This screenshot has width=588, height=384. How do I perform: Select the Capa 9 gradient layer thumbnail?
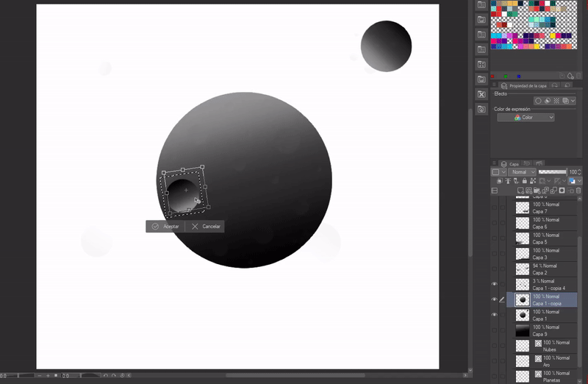[x=523, y=330]
